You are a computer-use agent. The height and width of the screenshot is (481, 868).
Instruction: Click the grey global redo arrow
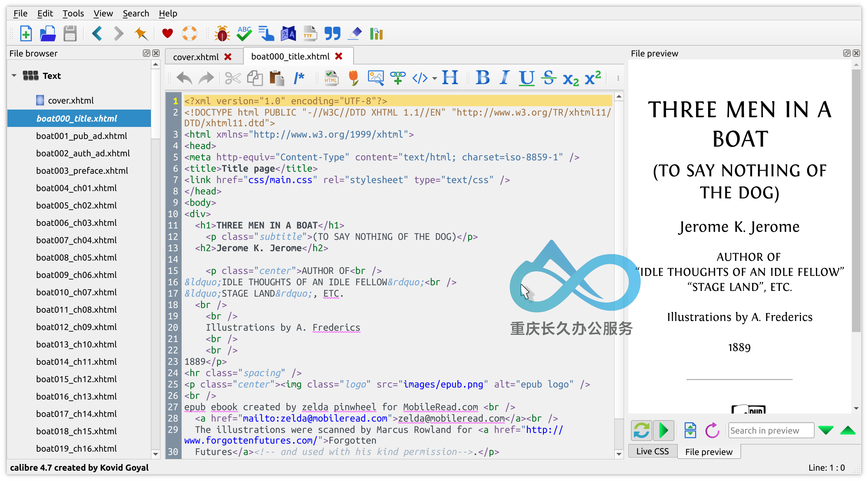pyautogui.click(x=119, y=33)
